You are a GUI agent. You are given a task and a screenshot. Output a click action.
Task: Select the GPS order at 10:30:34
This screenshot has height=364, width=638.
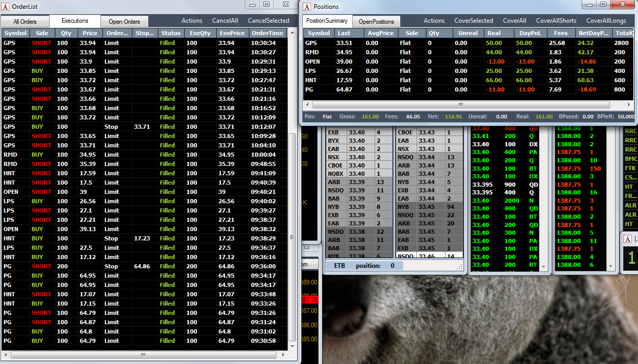144,43
